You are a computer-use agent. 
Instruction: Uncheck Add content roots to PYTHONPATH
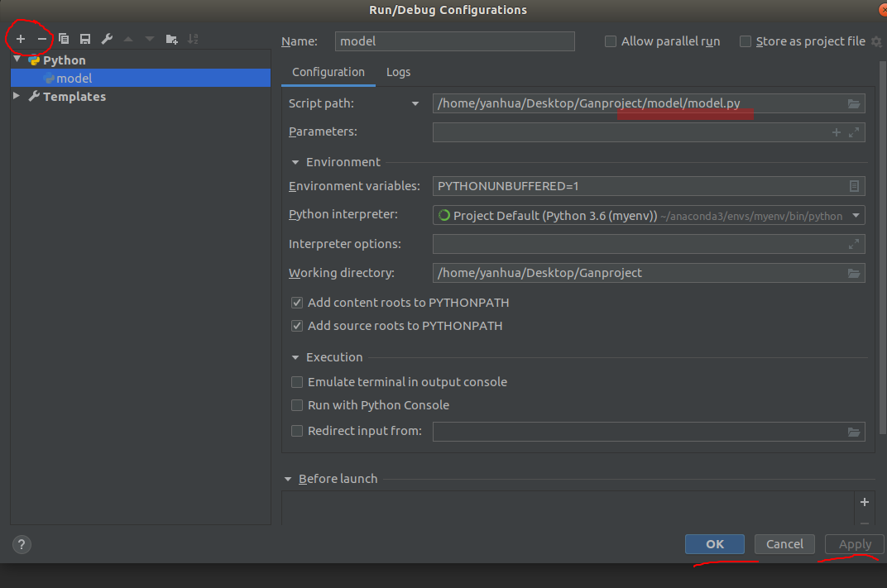297,303
